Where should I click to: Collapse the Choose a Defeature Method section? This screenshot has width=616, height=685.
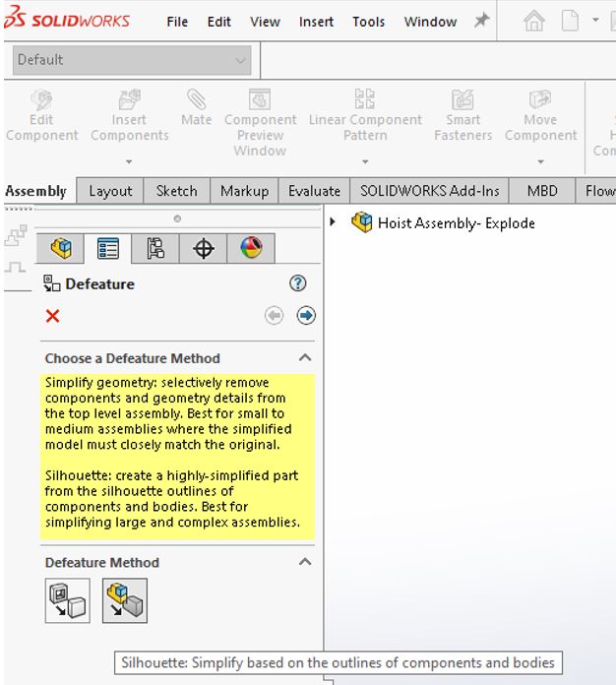click(x=305, y=358)
